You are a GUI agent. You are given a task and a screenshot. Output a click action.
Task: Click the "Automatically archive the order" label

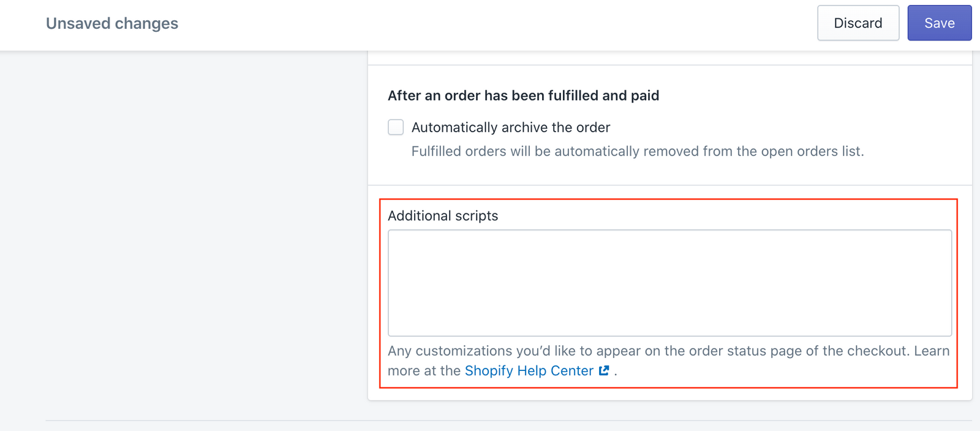(x=510, y=128)
